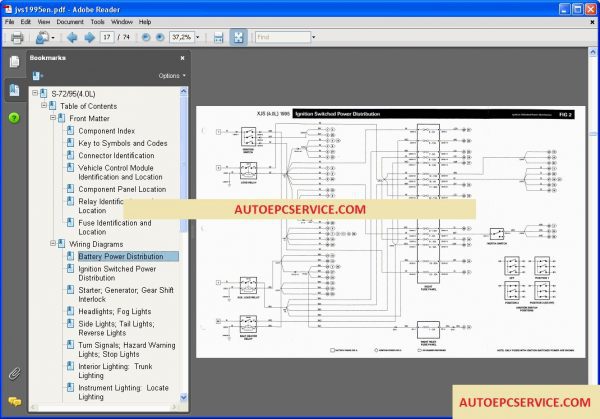The height and width of the screenshot is (419, 600).
Task: Go to previous page arrow
Action: coord(72,37)
